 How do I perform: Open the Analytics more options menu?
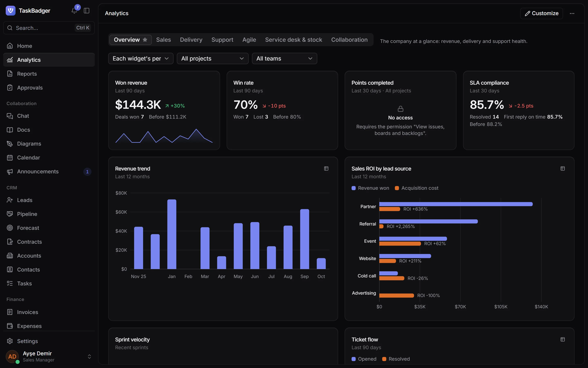[x=572, y=13]
